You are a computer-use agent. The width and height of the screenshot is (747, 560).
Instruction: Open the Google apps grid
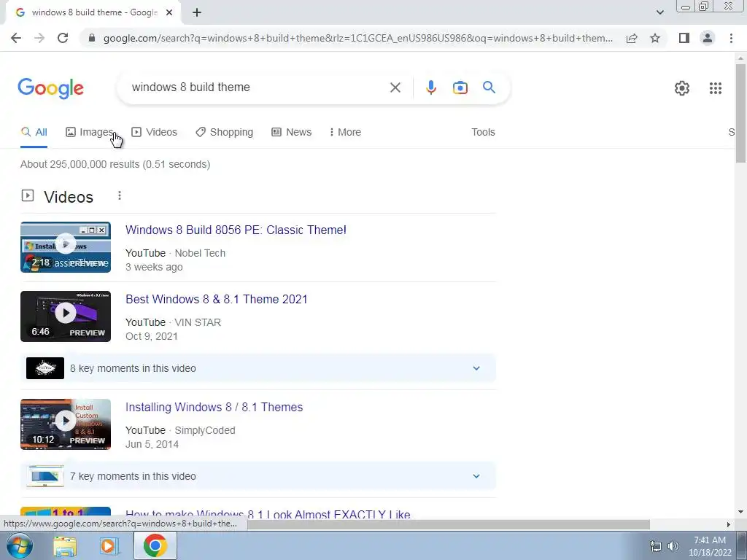pyautogui.click(x=716, y=88)
